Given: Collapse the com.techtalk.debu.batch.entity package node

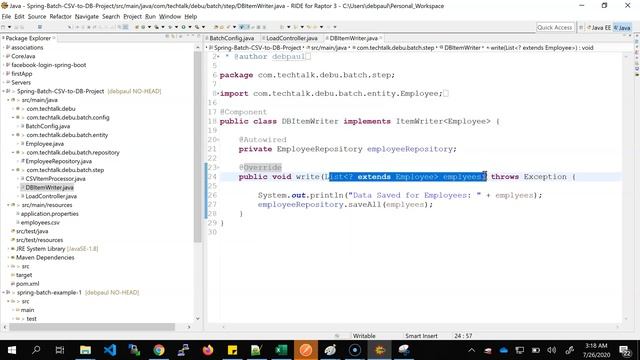Looking at the screenshot, I should [13, 135].
